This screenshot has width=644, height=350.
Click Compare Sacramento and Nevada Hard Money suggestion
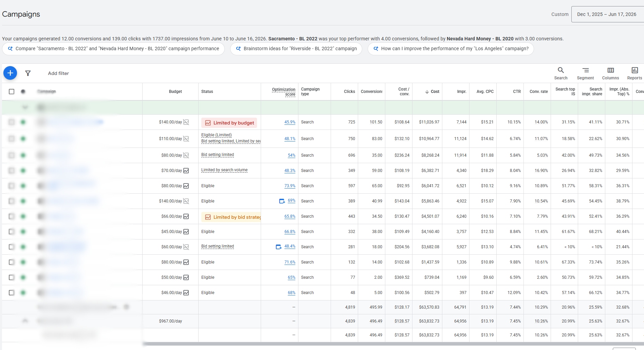[x=113, y=49]
